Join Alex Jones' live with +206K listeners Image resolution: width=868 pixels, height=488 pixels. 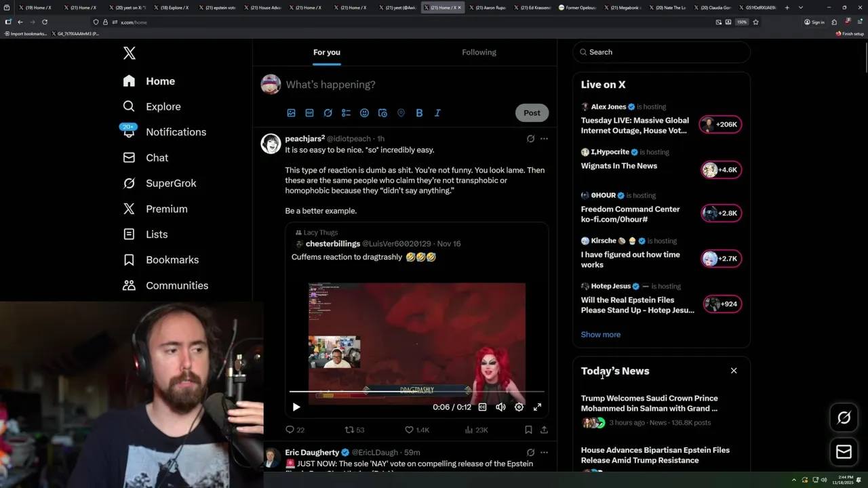[x=721, y=125]
